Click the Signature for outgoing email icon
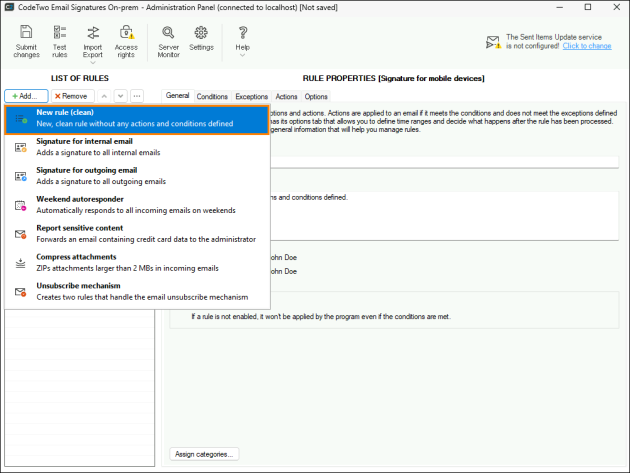Screen dimensions: 630x473 click(x=21, y=176)
